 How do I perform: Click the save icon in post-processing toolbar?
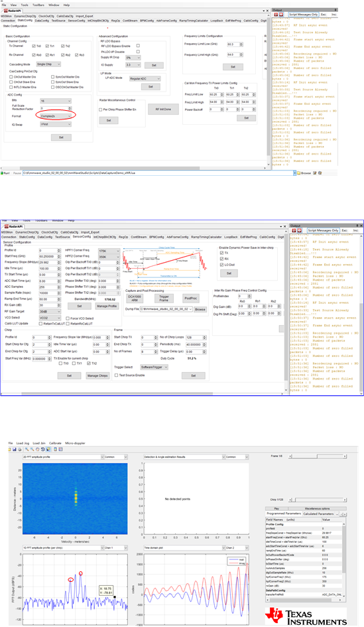point(15,449)
